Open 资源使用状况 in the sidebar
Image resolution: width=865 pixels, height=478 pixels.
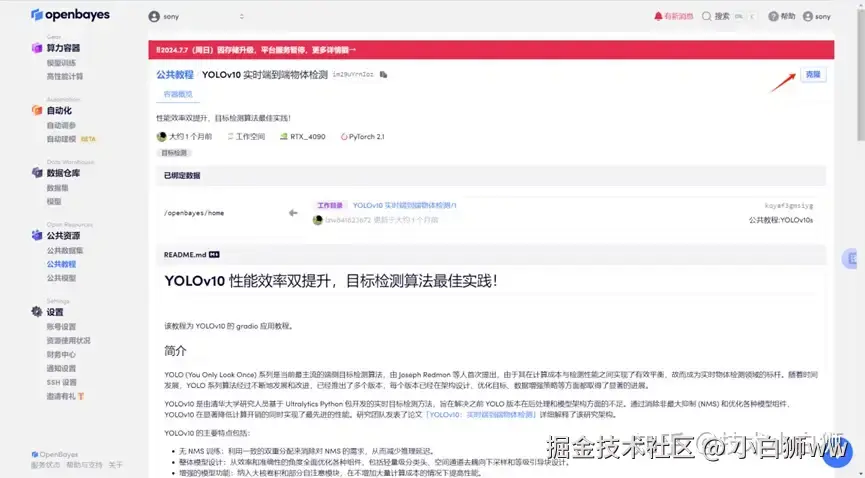[x=68, y=341]
